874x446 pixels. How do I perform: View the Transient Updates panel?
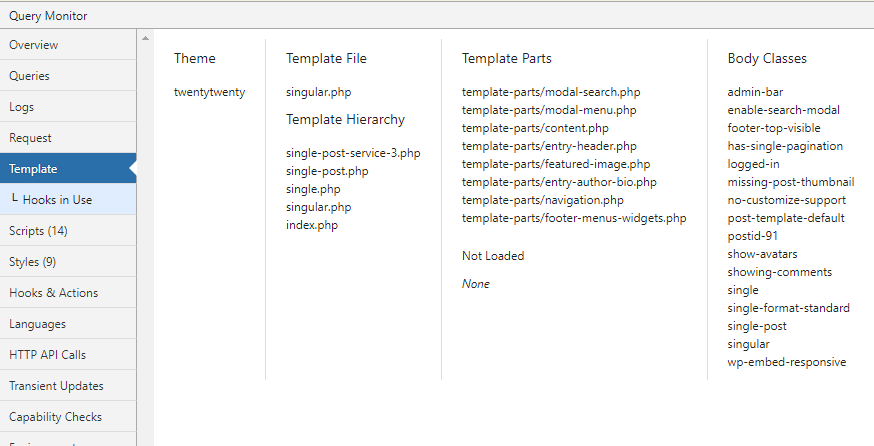(x=68, y=386)
